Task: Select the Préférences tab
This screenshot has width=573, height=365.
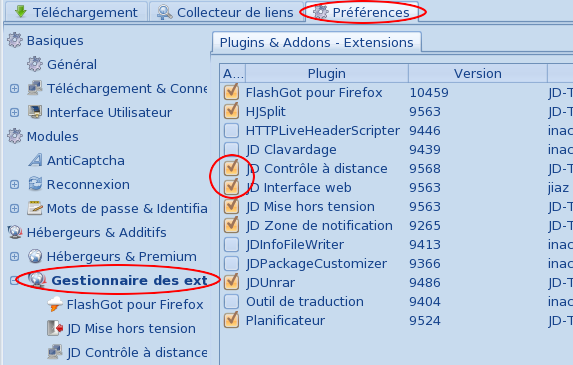Action: pyautogui.click(x=362, y=12)
